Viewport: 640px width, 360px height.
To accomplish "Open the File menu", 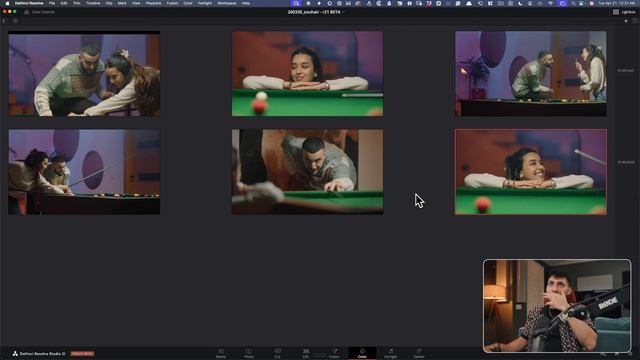I will tap(52, 3).
